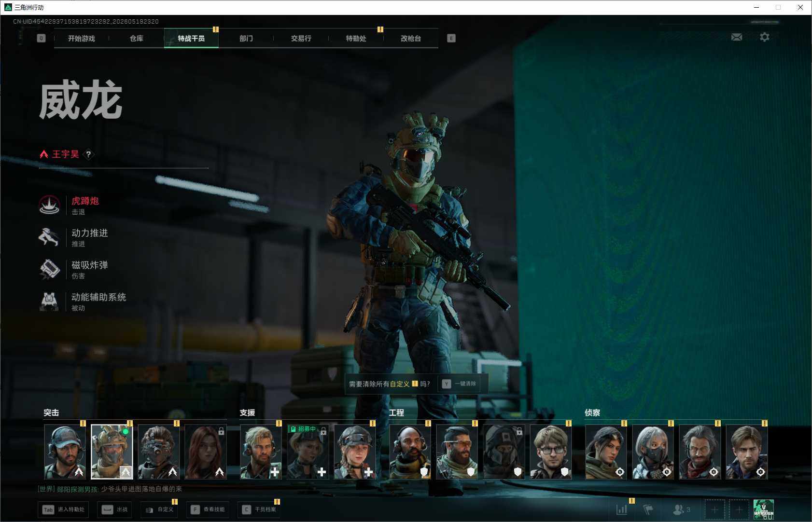Click the 突击 class heading
The width and height of the screenshot is (812, 522).
click(x=51, y=413)
